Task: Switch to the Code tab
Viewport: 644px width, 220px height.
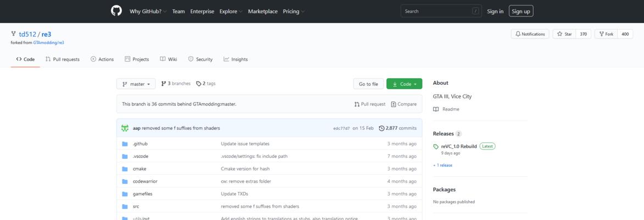Action: click(x=25, y=59)
